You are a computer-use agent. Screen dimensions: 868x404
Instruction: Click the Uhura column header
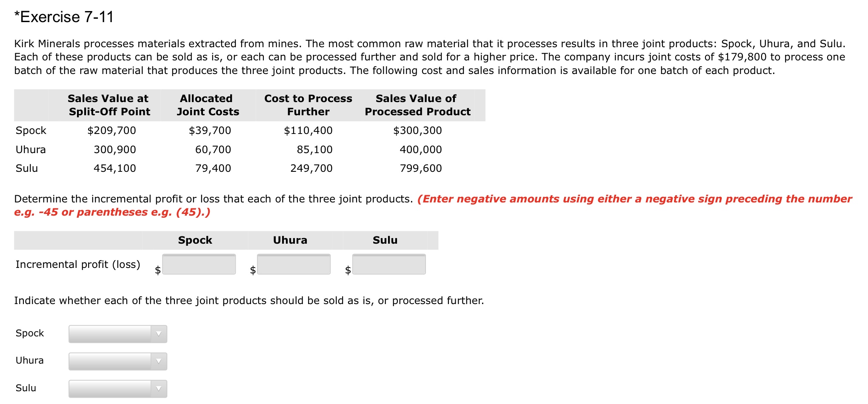coord(291,240)
